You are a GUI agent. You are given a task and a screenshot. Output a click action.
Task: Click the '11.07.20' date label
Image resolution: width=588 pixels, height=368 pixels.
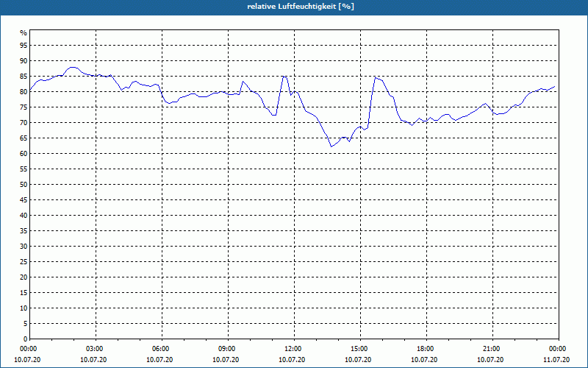[x=556, y=360]
